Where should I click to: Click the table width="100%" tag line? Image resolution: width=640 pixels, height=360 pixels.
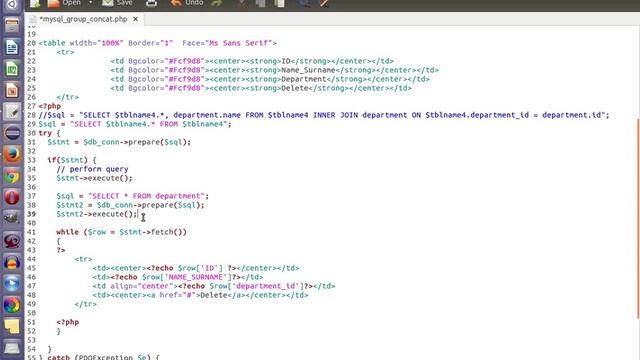(x=158, y=43)
